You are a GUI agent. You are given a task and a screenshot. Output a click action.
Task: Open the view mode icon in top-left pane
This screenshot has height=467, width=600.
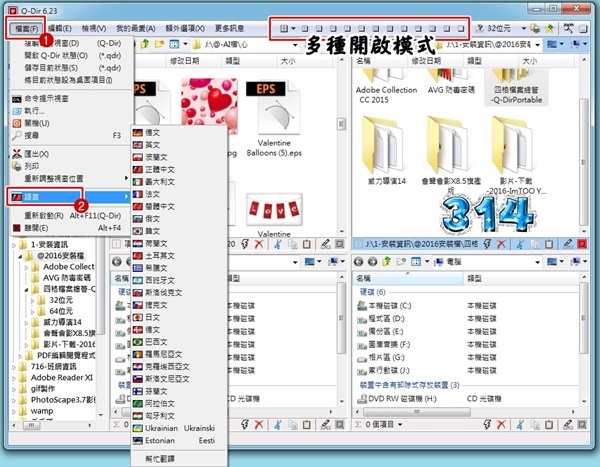tap(174, 44)
